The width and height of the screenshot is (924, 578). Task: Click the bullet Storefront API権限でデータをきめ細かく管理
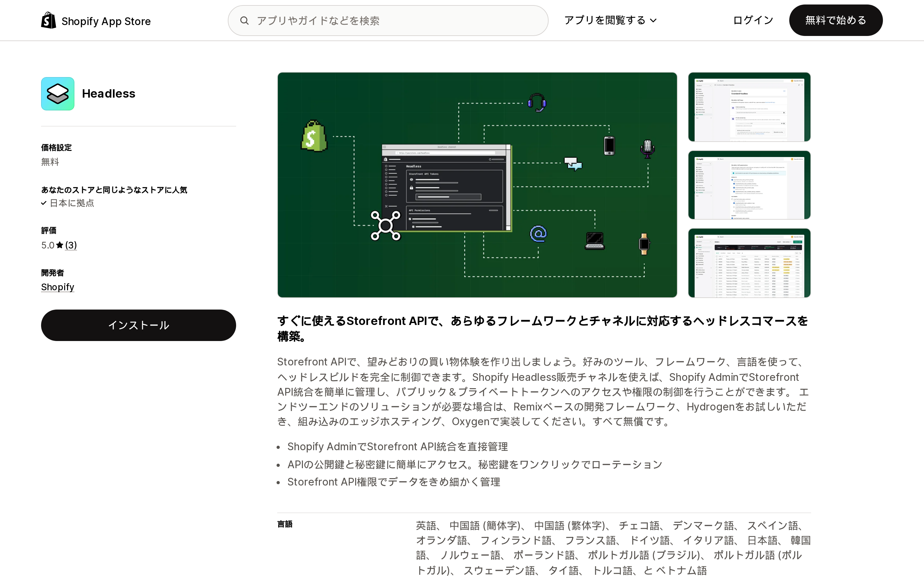394,482
